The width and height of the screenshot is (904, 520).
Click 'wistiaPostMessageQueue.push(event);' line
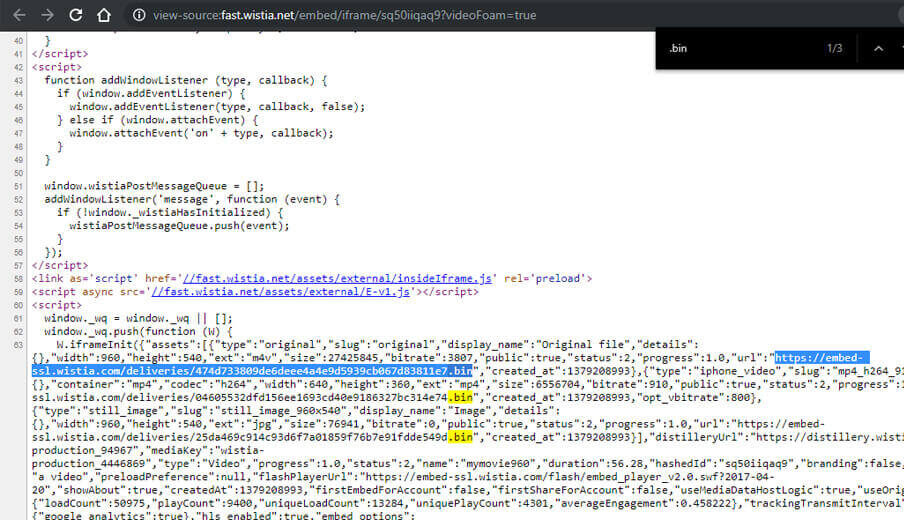179,225
